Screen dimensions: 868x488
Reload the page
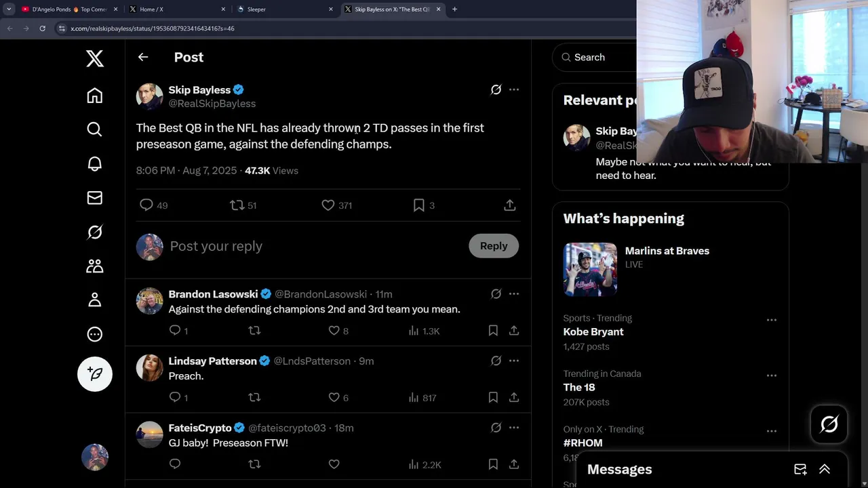(x=42, y=28)
